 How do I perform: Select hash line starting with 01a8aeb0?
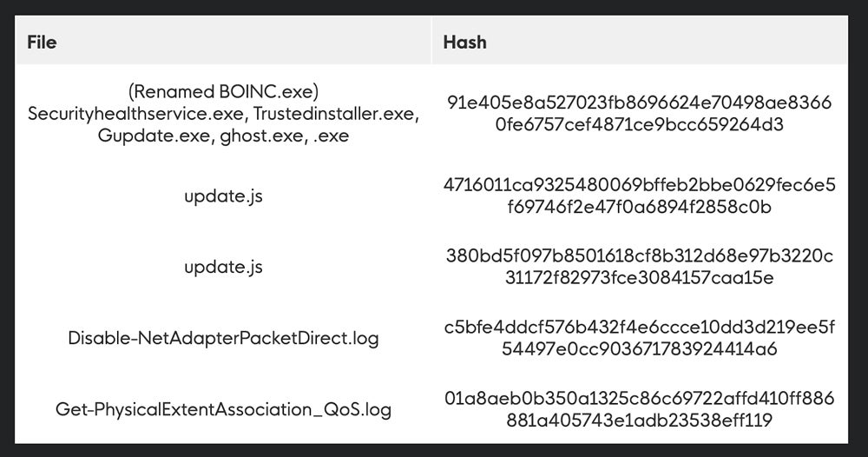click(639, 398)
